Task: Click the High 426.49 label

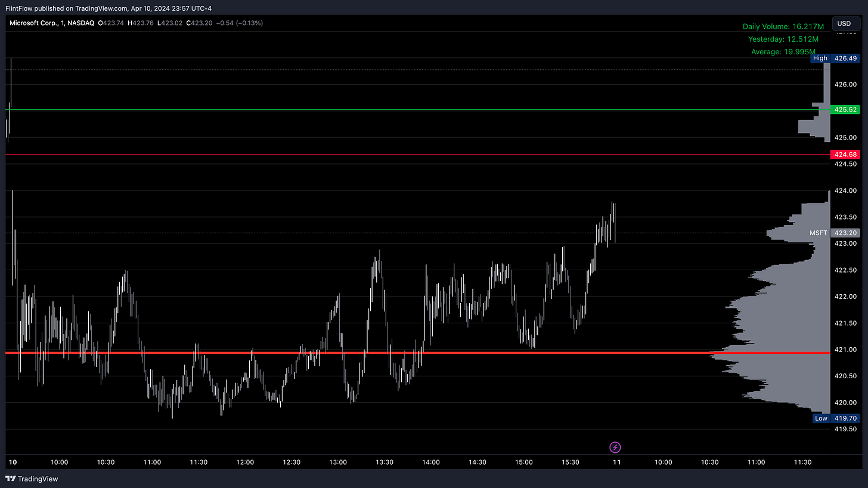Action: (x=836, y=58)
